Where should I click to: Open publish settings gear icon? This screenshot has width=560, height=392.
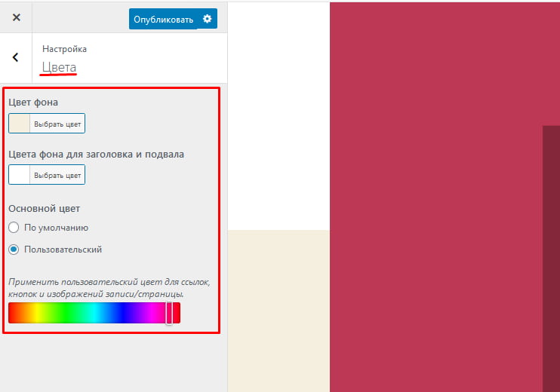207,19
